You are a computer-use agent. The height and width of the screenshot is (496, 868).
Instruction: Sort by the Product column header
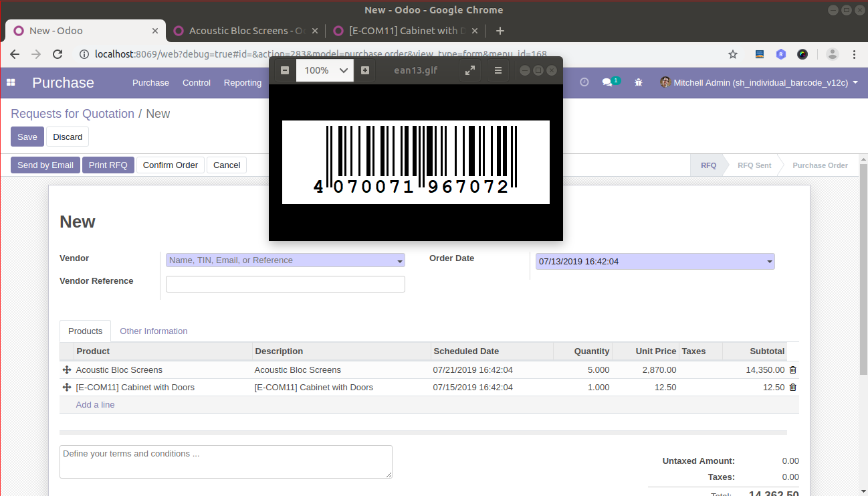163,351
